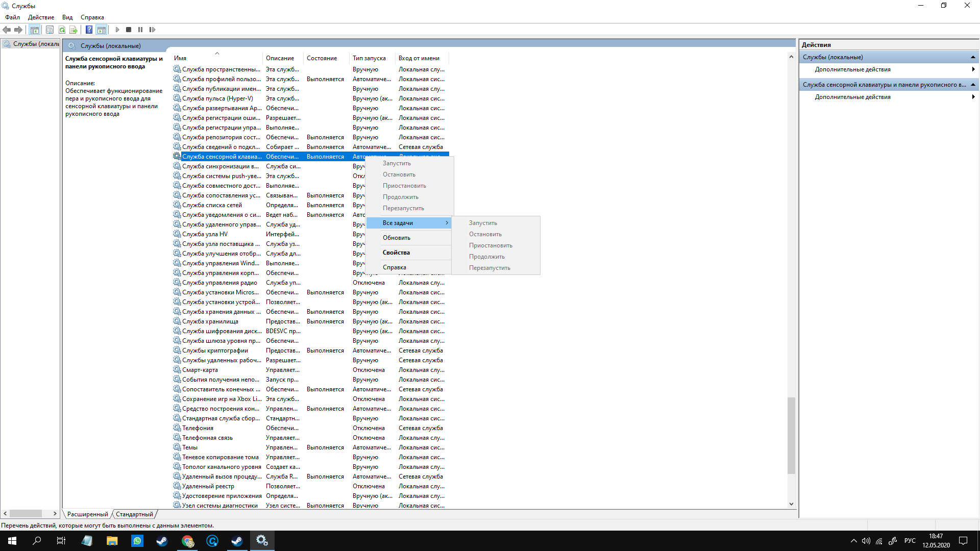Click the Refresh toolbar icon
This screenshot has height=551, width=980.
coord(62,30)
